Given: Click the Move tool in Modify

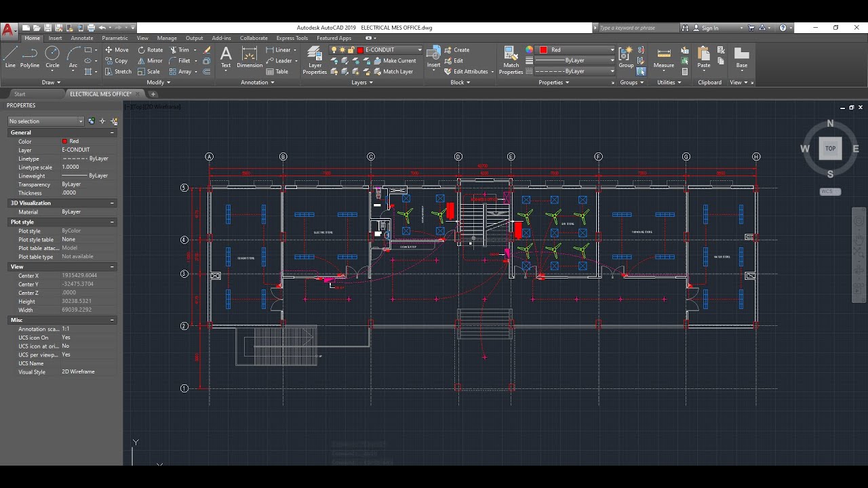Looking at the screenshot, I should tap(117, 49).
